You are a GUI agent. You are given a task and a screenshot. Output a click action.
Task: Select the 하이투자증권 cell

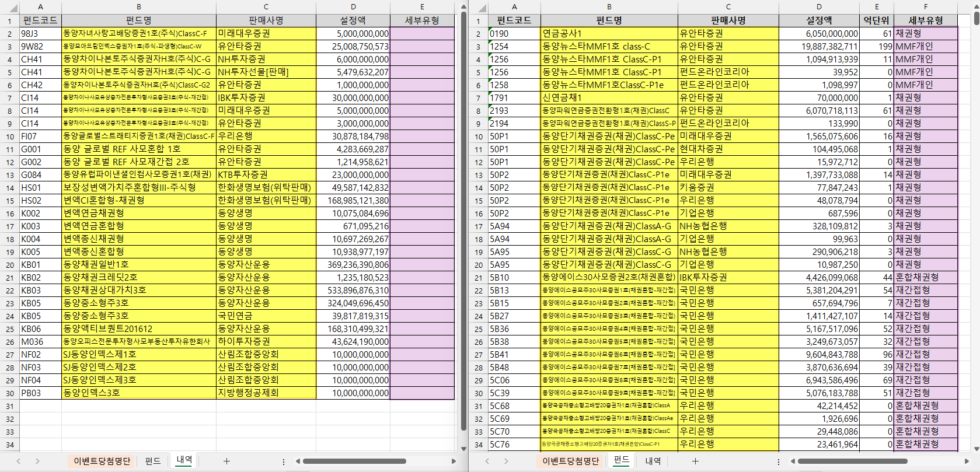266,342
